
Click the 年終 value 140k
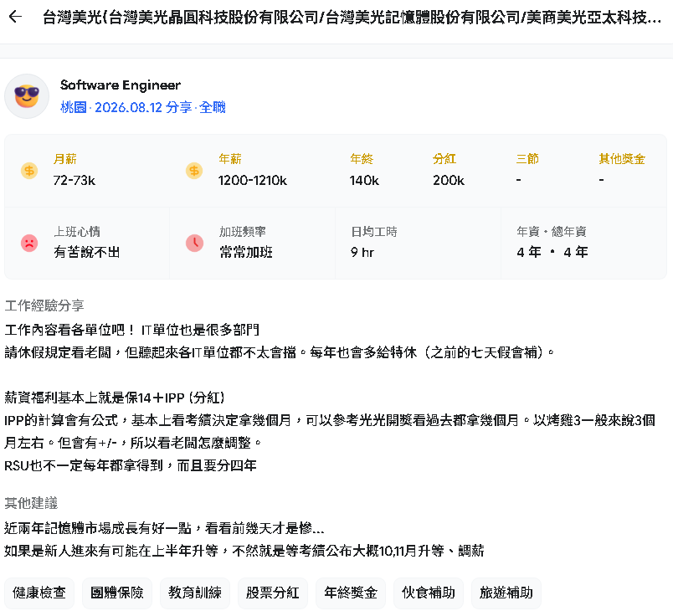[364, 180]
